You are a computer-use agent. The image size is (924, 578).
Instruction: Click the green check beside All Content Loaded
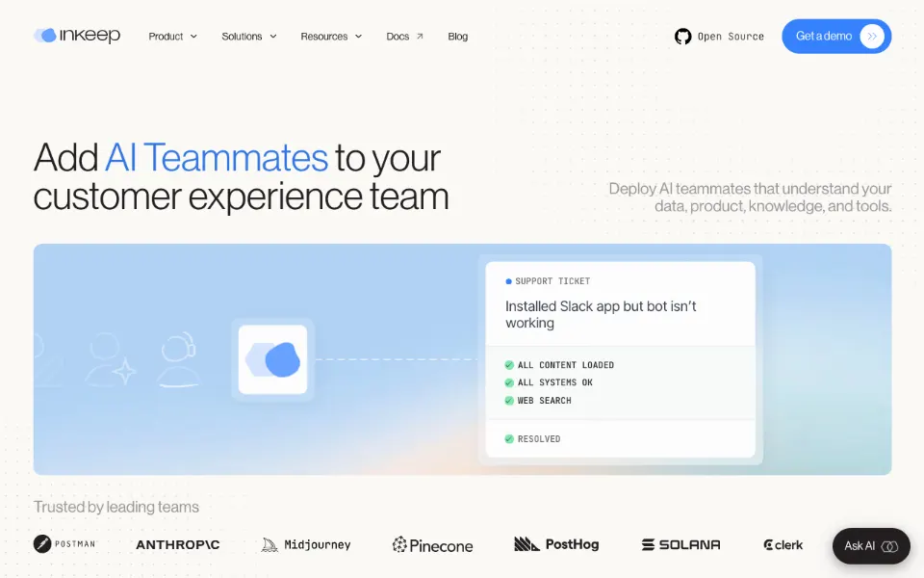[x=509, y=365]
